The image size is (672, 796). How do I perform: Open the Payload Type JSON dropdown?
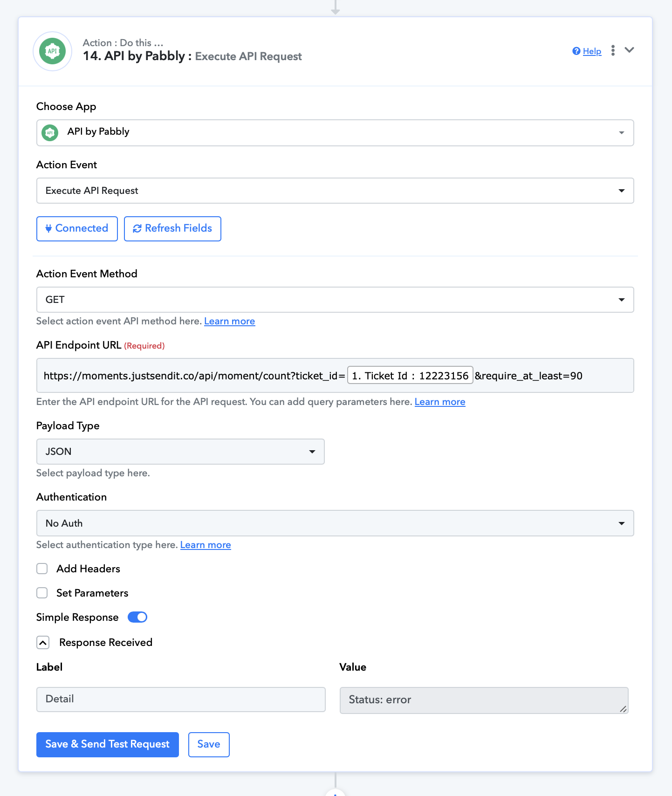pos(180,452)
